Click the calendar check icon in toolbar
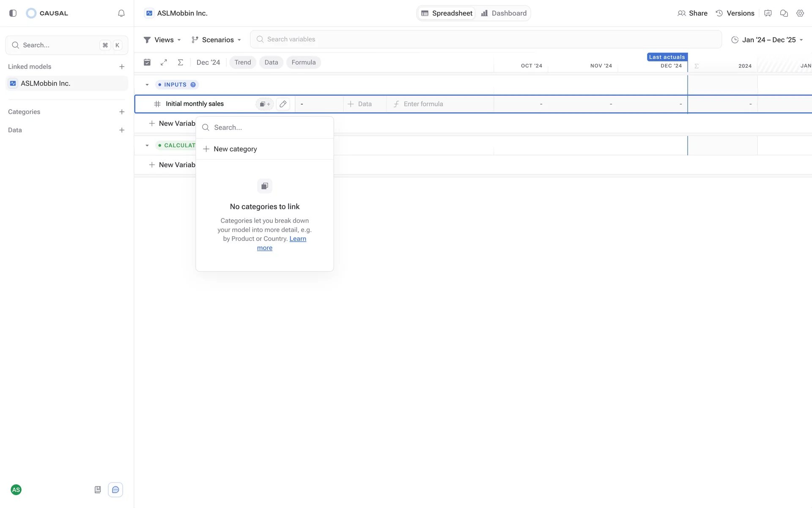Screen dimensions: 812x508 tap(147, 62)
